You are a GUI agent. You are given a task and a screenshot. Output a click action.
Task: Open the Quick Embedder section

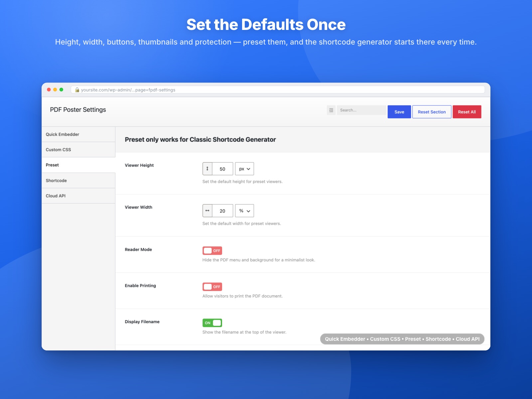[x=78, y=134]
